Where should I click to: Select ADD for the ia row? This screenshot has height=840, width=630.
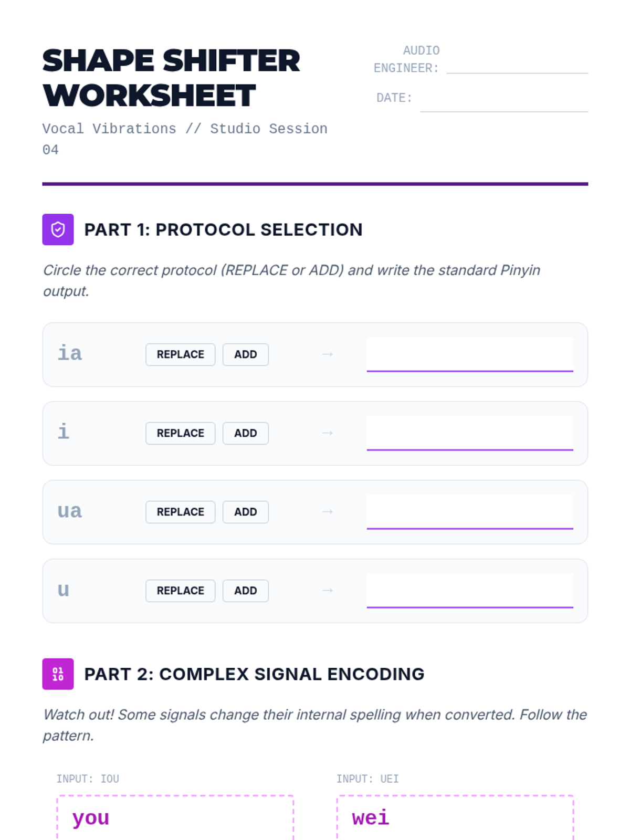[245, 354]
